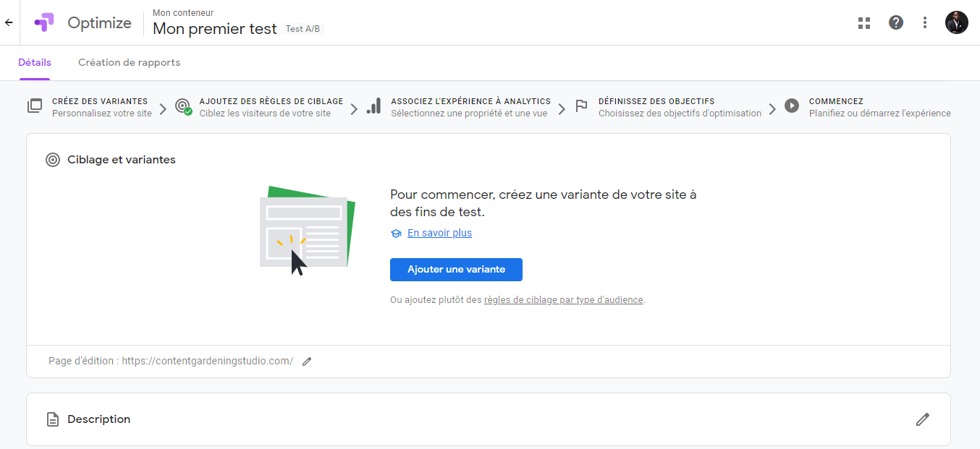Click the Définissez des objectifs flag icon
Screen dimensions: 980x449
(x=582, y=106)
